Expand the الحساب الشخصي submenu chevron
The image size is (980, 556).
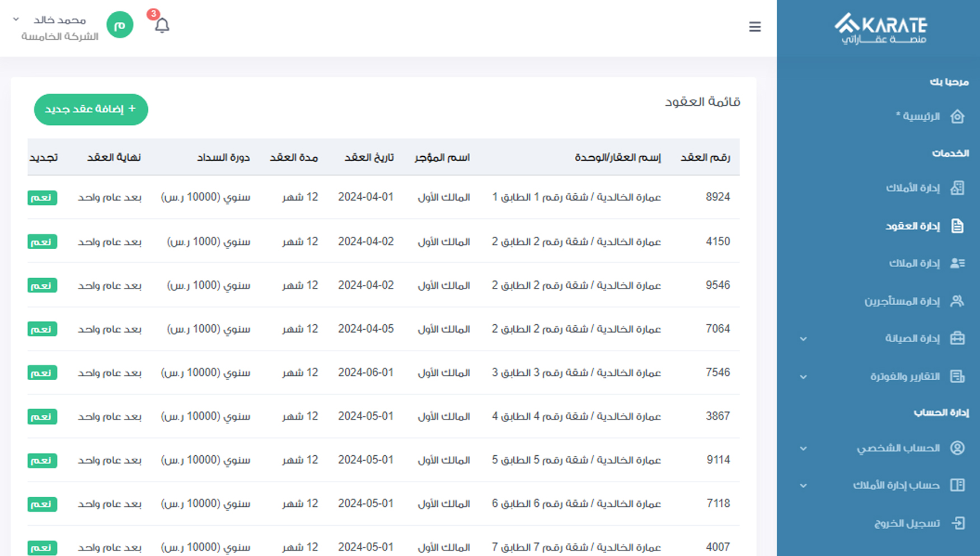pyautogui.click(x=803, y=448)
